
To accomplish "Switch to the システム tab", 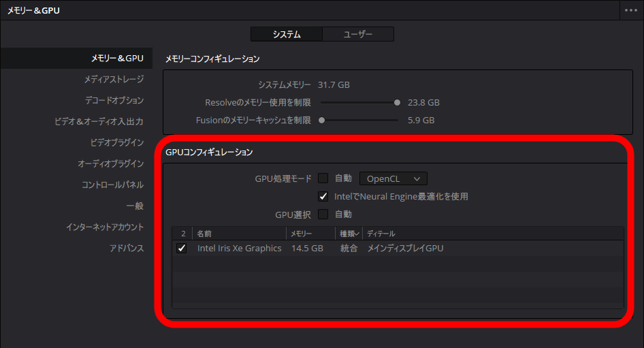I will [x=287, y=34].
